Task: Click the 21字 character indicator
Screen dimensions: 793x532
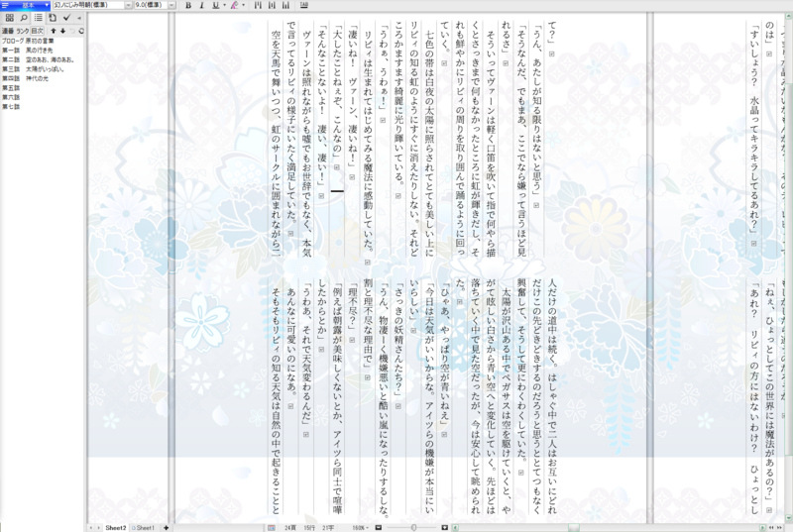Action: tap(328, 527)
